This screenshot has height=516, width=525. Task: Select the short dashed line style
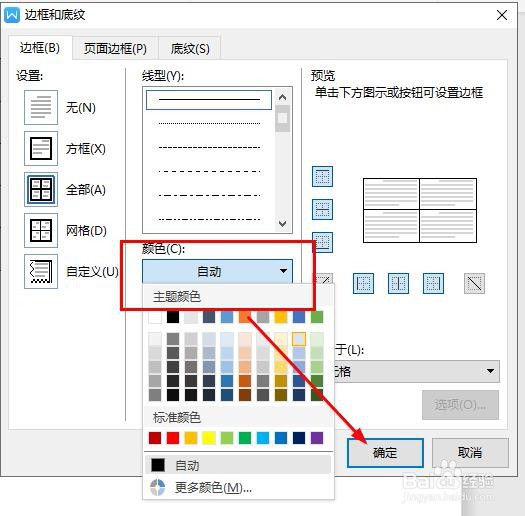tap(209, 147)
